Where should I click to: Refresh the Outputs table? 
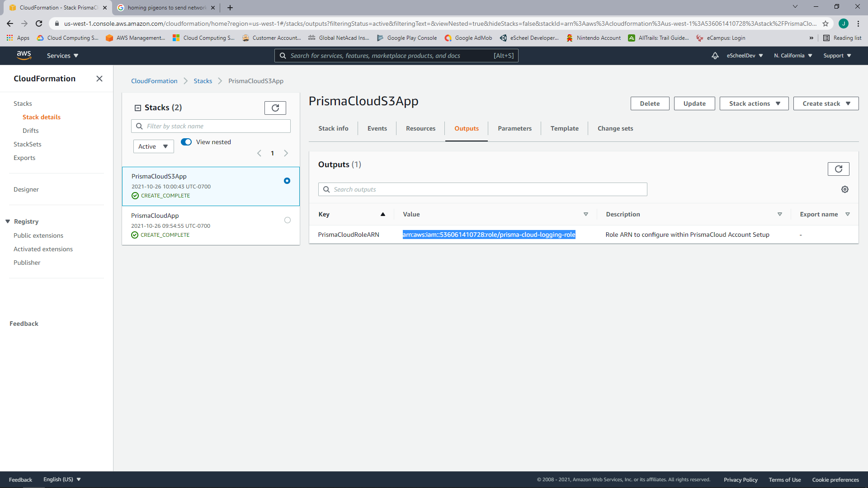pos(838,169)
